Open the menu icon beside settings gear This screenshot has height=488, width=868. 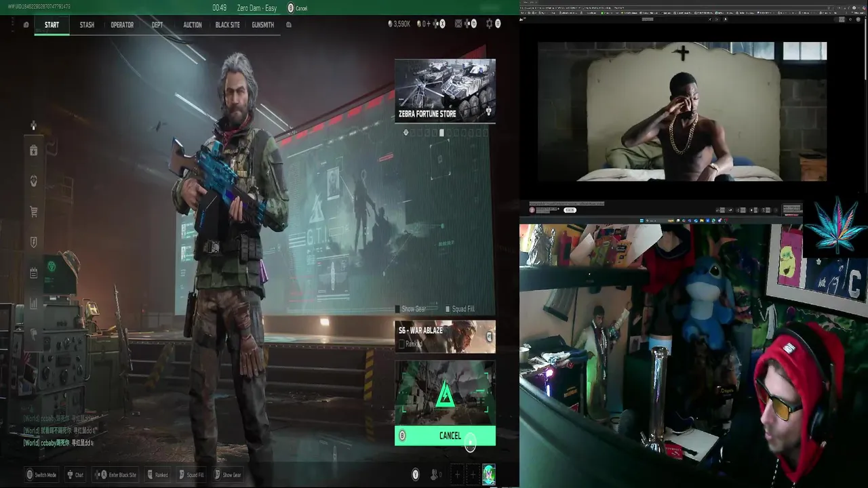pyautogui.click(x=498, y=24)
